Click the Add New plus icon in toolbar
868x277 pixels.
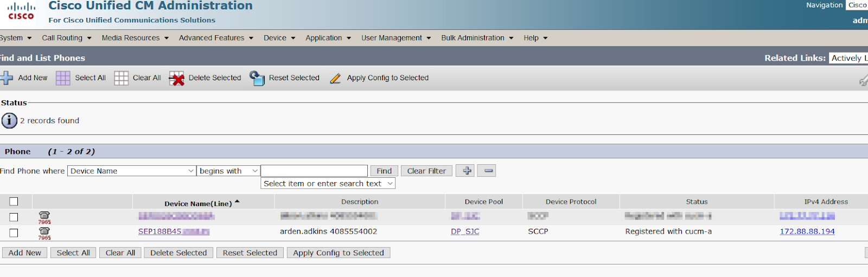pyautogui.click(x=7, y=78)
